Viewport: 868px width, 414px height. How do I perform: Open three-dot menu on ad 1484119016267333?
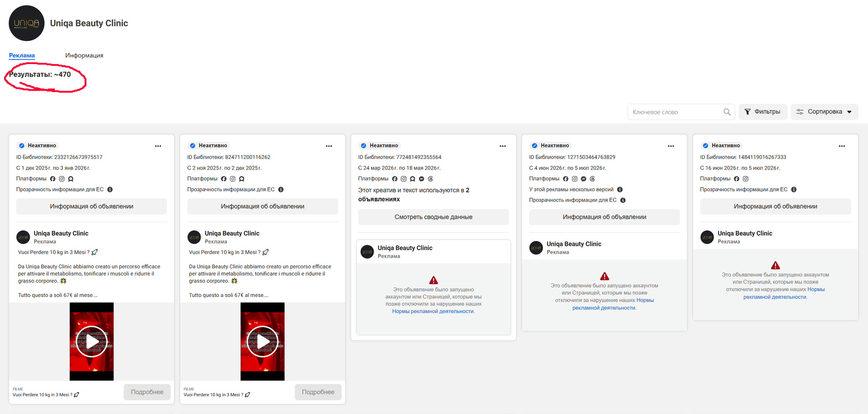tap(841, 146)
